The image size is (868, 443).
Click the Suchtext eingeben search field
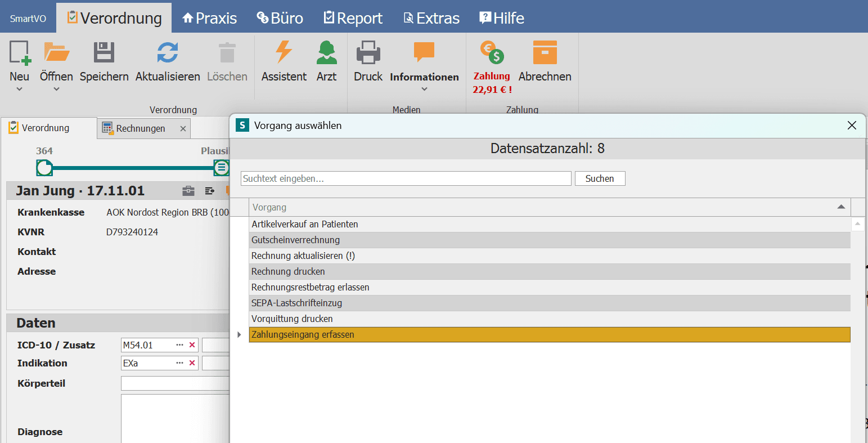pos(406,178)
